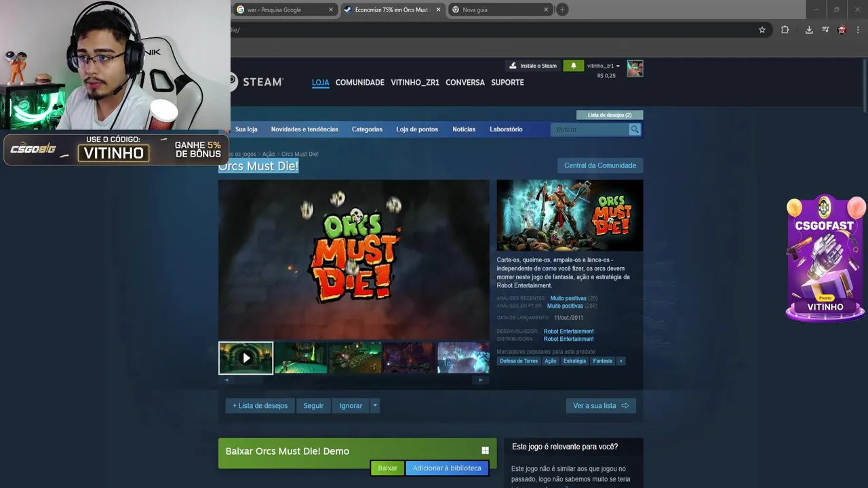Close the 'Economize 75% em Orcs Must' tab
This screenshot has width=868, height=488.
pos(439,9)
